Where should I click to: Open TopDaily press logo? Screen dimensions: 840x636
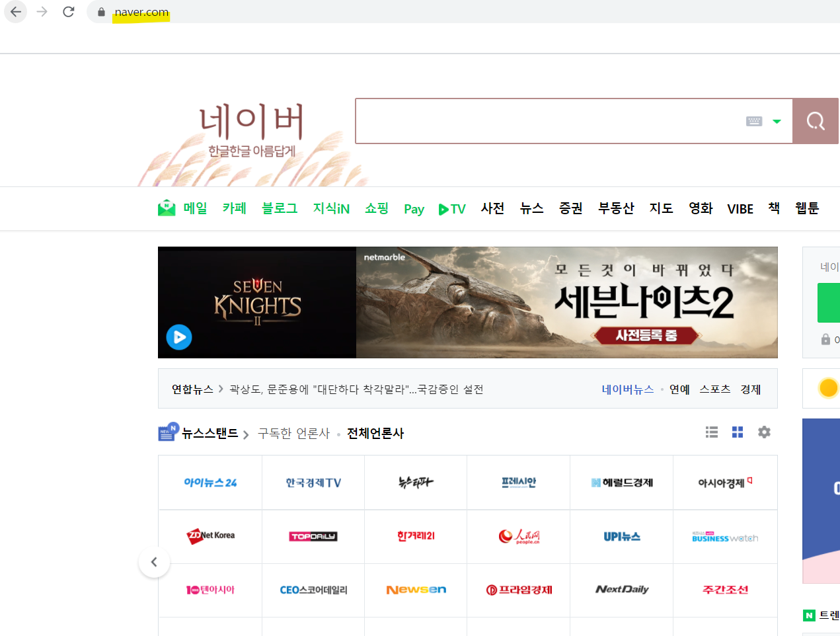[313, 536]
